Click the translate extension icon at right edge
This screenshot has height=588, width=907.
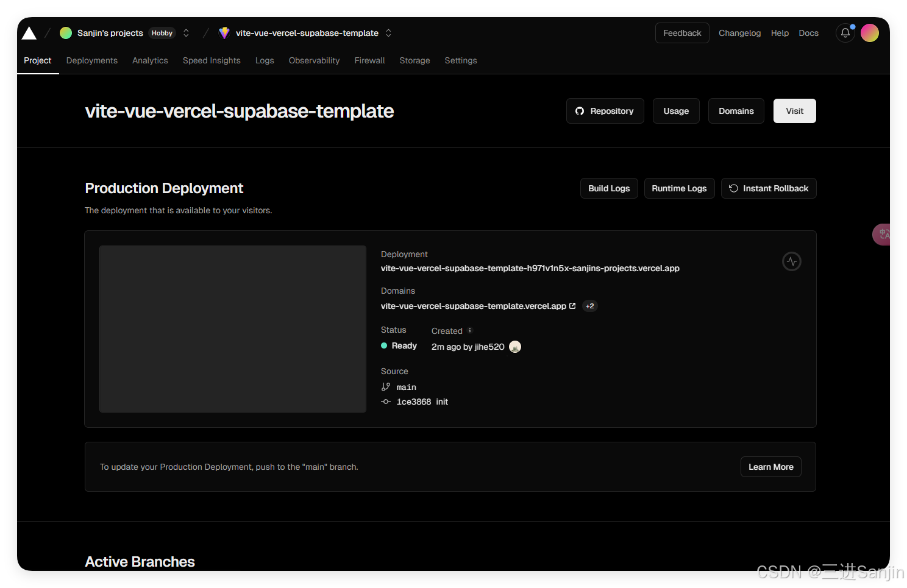pyautogui.click(x=882, y=235)
